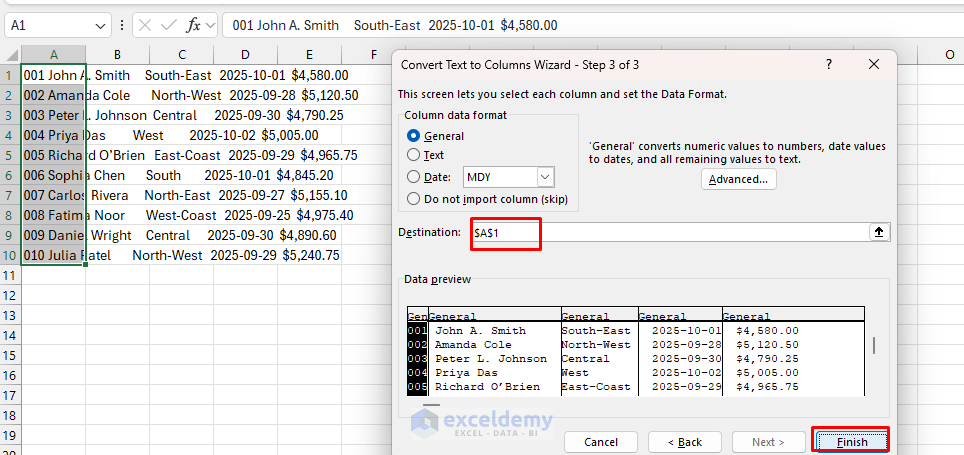Open the date format MDY dropdown

546,177
